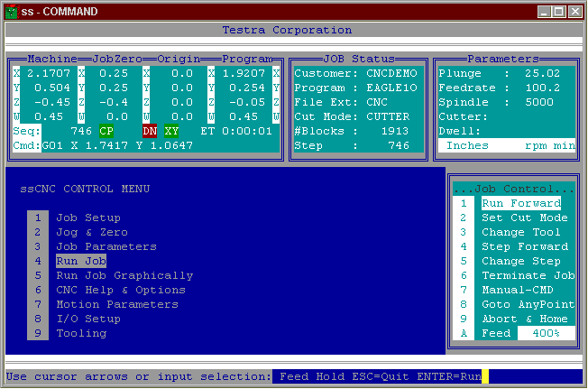Choose Change Tool in Job Control
The height and width of the screenshot is (389, 588).
[521, 232]
